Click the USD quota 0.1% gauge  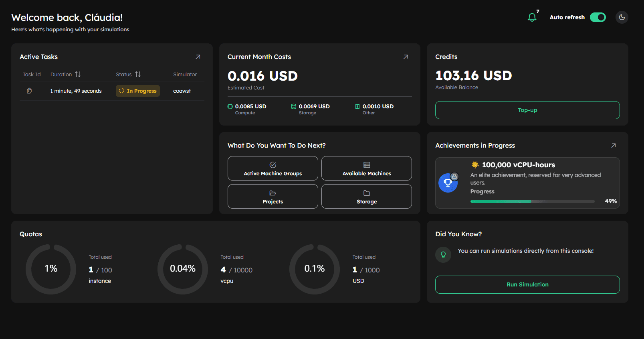[315, 269]
